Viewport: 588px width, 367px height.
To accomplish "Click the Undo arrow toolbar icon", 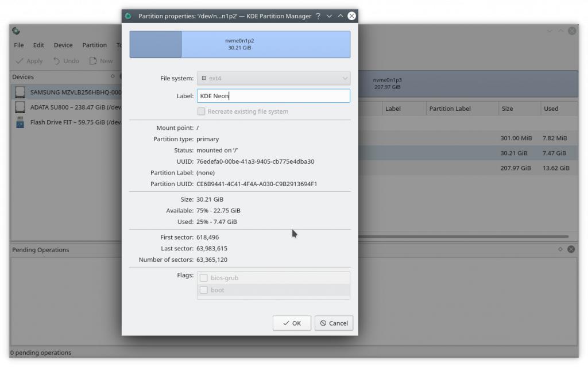I will [x=57, y=61].
